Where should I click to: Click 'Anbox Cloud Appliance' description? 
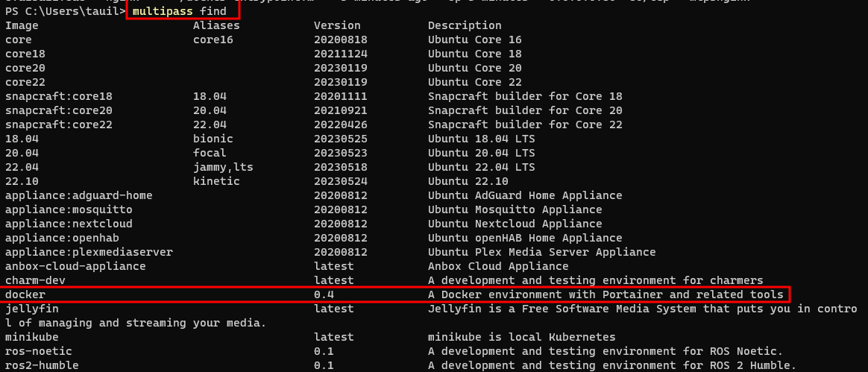[x=497, y=266]
